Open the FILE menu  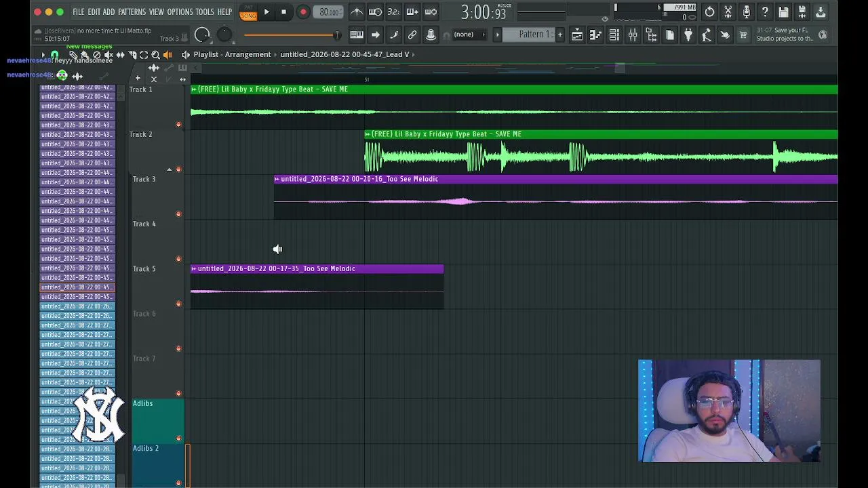[x=79, y=12]
